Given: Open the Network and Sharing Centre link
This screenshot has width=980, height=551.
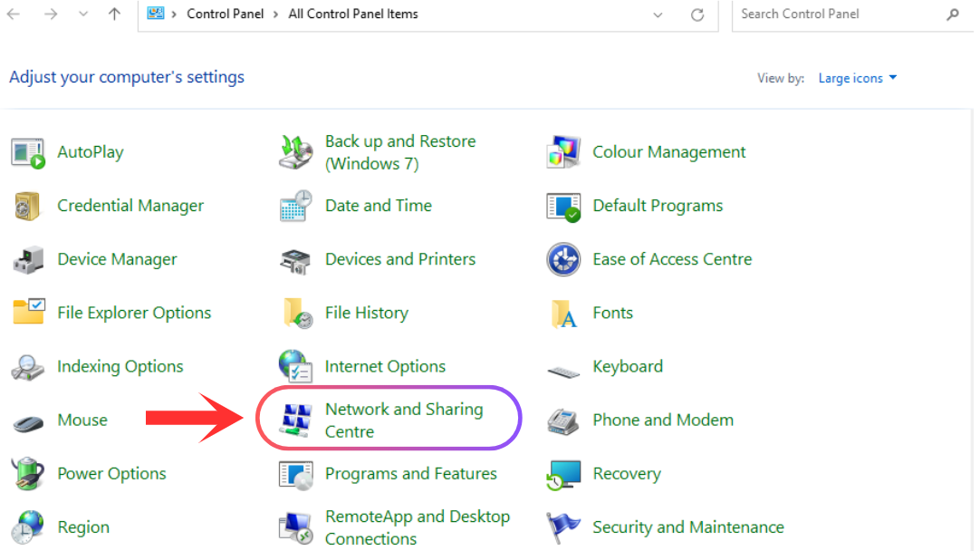Looking at the screenshot, I should point(404,420).
